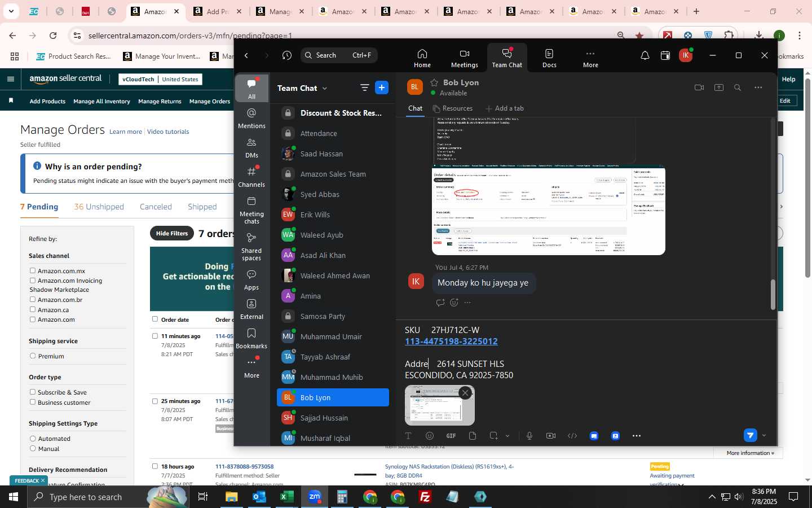The height and width of the screenshot is (508, 812).
Task: Open order link 113-4475198-3225012 in composer
Action: (x=451, y=341)
